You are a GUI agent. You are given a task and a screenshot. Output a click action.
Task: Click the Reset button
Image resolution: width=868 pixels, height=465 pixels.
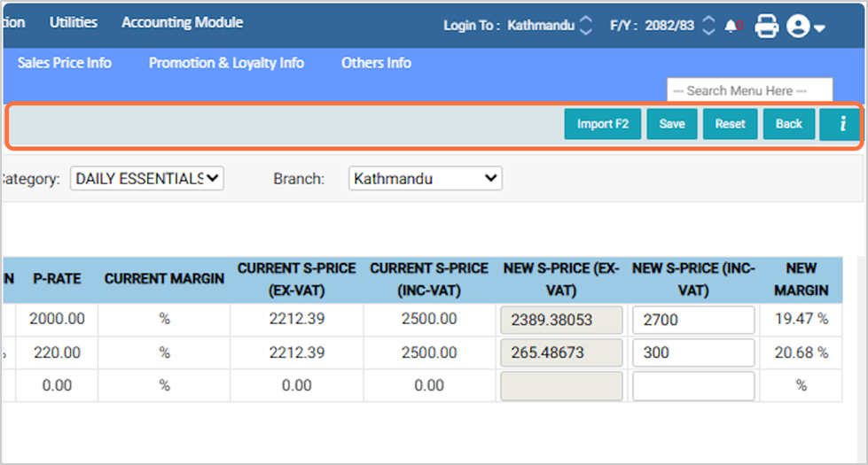(x=730, y=125)
